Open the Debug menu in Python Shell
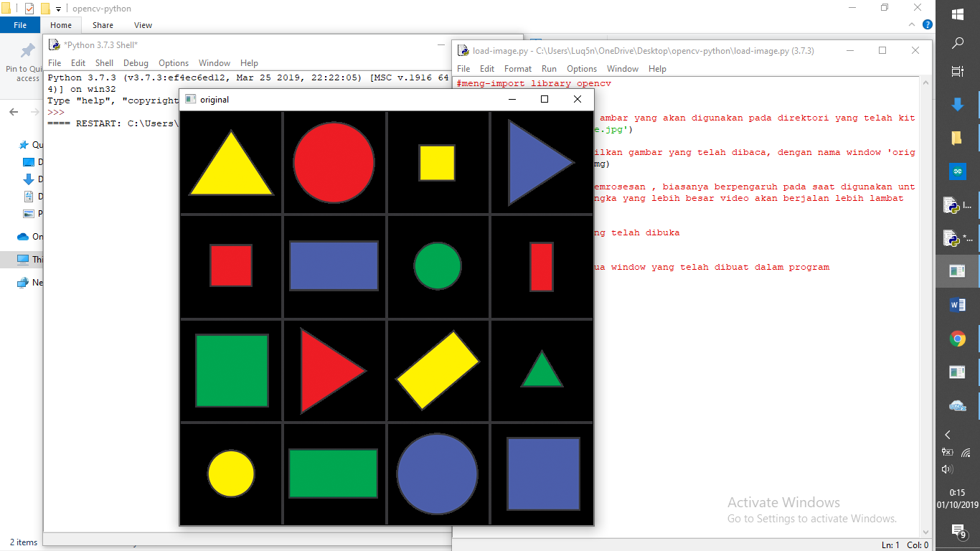 click(x=136, y=63)
